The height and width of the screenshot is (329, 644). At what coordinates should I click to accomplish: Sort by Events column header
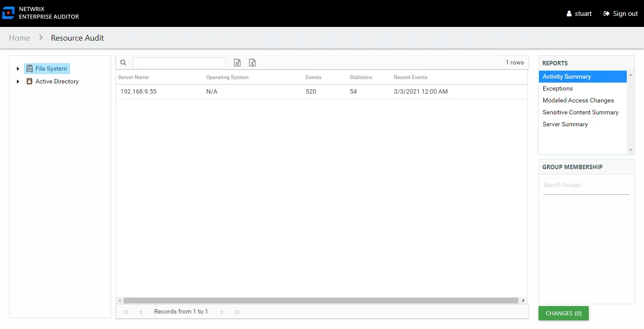[313, 77]
